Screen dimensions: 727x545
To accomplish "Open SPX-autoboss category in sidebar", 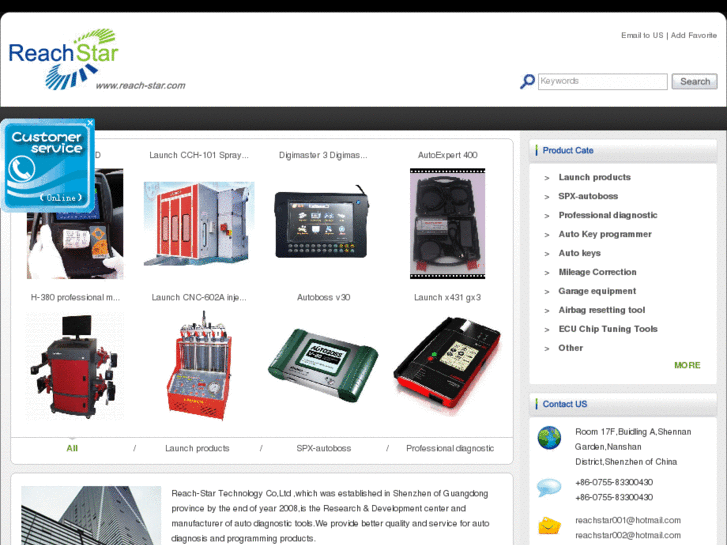I will (588, 196).
